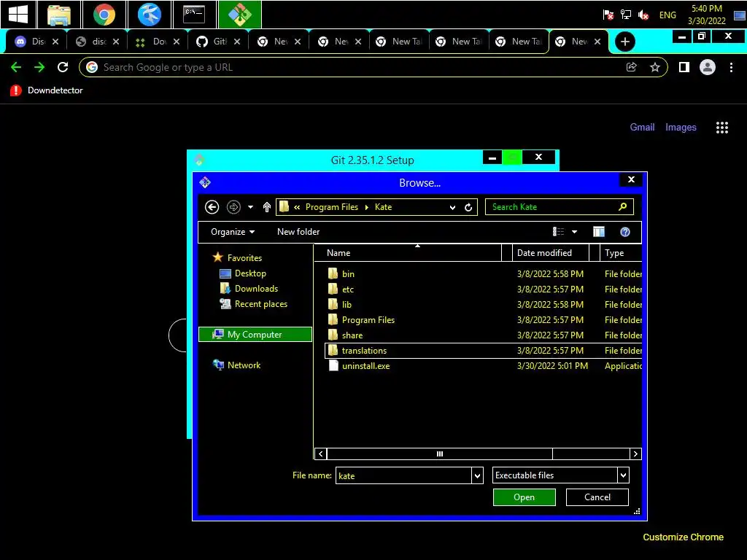The width and height of the screenshot is (747, 560).
Task: Click the Program Files breadcrumb
Action: point(332,207)
